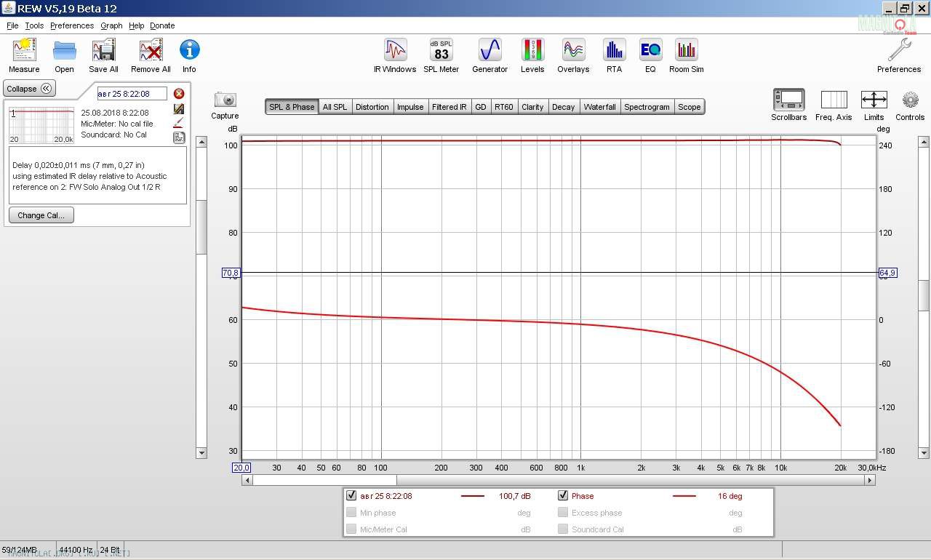Enable the Excess phase checkbox
Screen dimensions: 931x560
point(563,513)
